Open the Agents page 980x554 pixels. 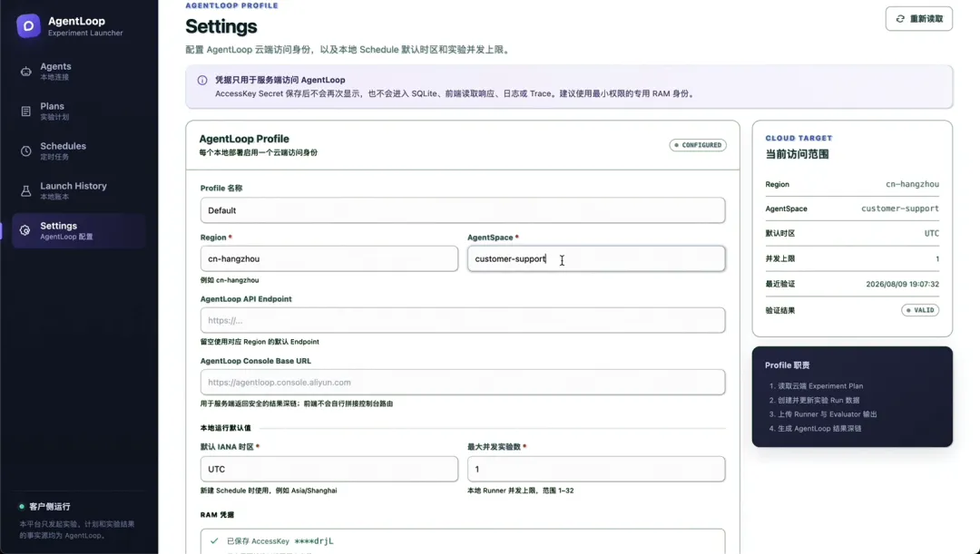tap(79, 72)
